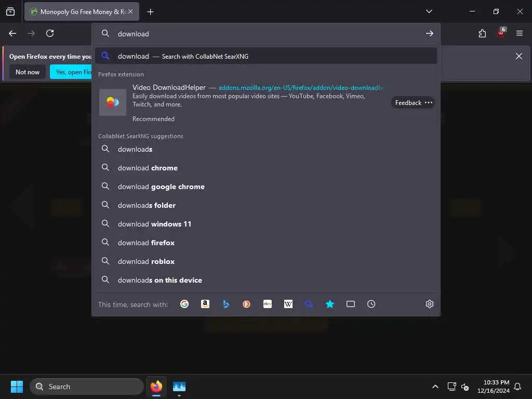Open Windows Start menu
Screen dimensions: 532x399
17,387
